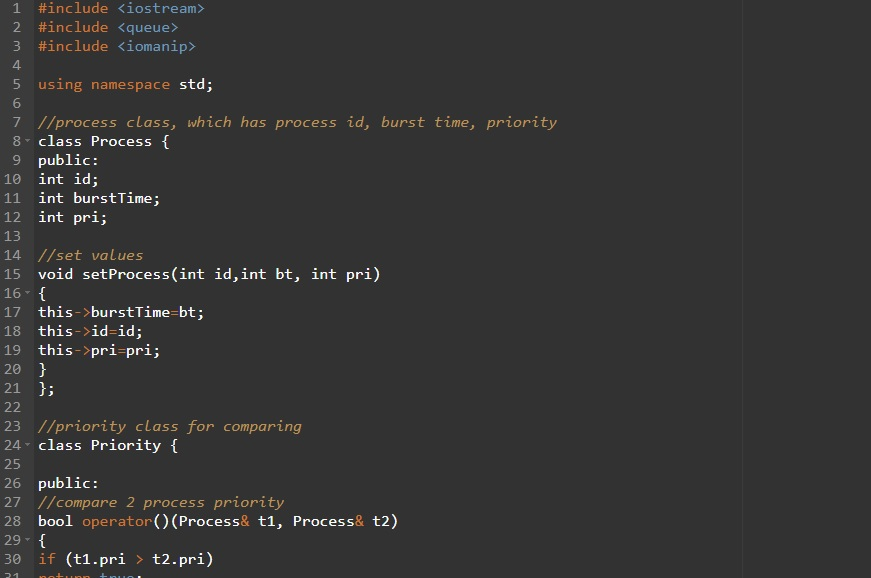Click line number 23 in the gutter
871x578 pixels.
tap(12, 426)
